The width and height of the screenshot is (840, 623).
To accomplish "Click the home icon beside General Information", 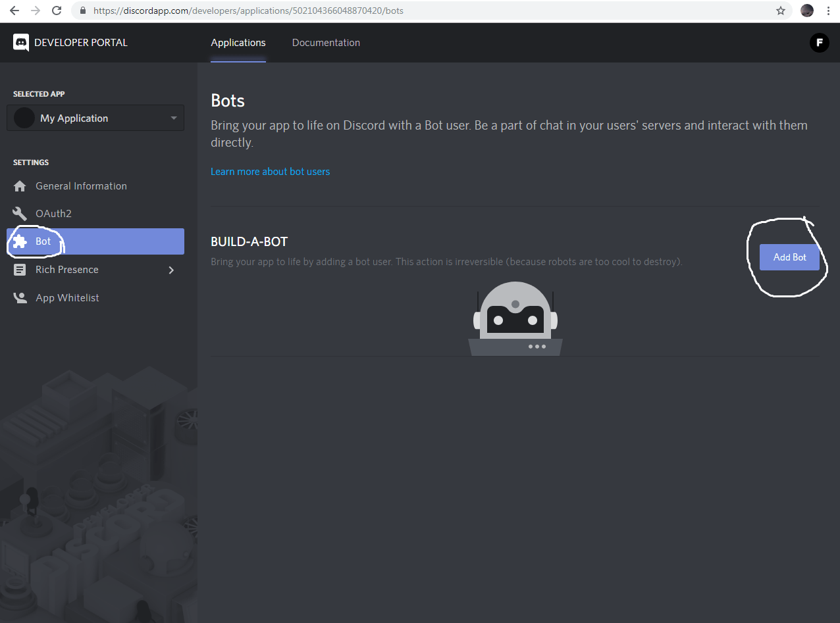I will pos(20,186).
